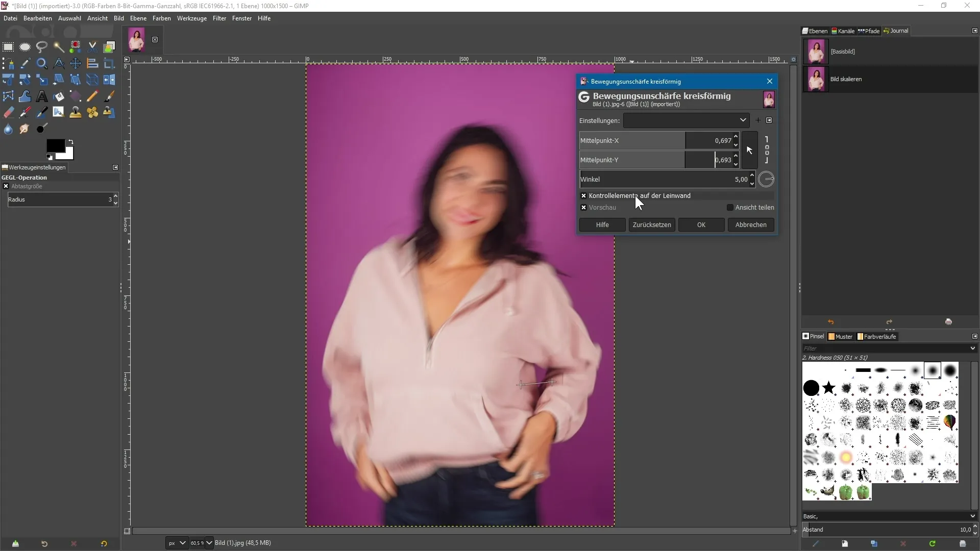Switch to the Muster tab
This screenshot has height=551, width=980.
pos(840,337)
